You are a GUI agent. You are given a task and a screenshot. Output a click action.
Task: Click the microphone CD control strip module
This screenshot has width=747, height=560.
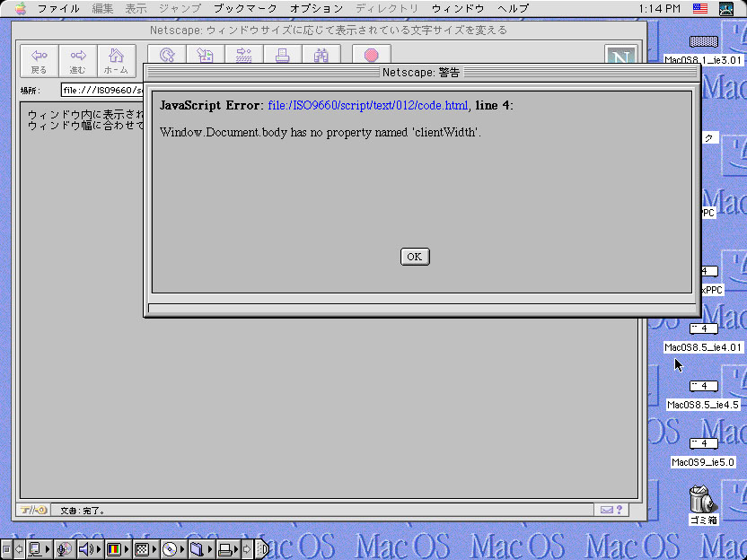click(65, 549)
